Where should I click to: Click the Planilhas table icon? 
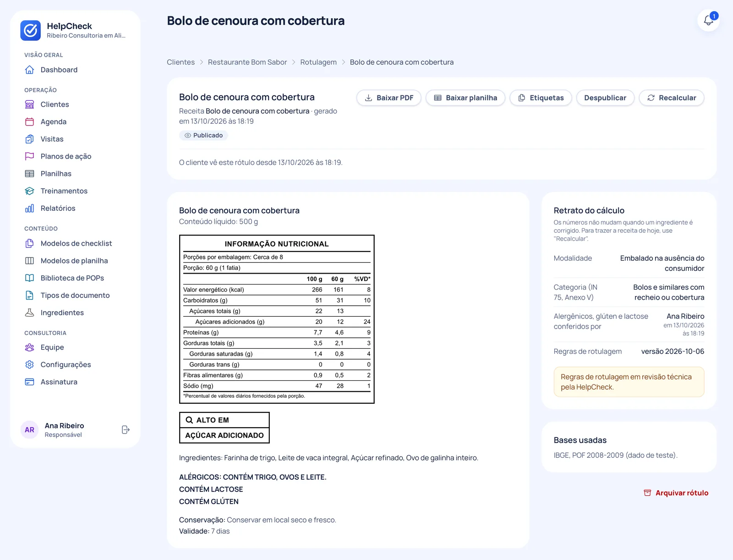click(29, 174)
